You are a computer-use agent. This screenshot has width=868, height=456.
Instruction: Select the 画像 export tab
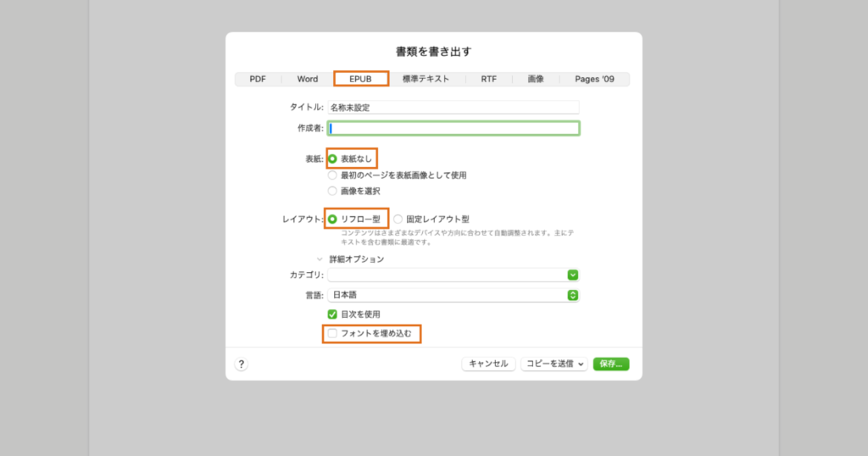pos(536,79)
